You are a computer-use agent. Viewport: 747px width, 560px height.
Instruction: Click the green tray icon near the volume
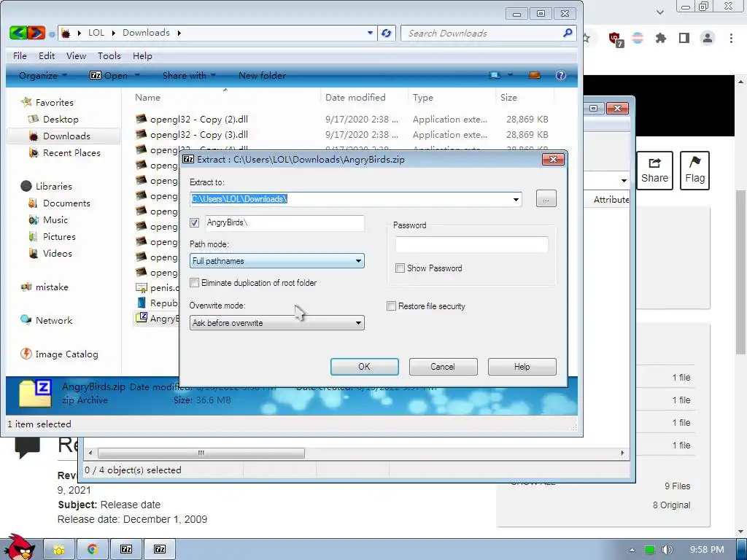650,550
